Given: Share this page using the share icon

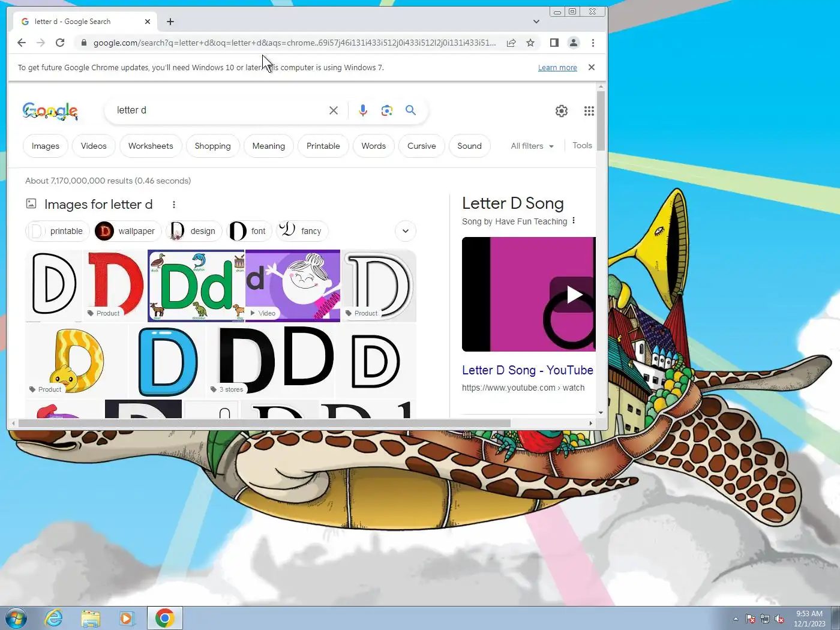Looking at the screenshot, I should [511, 43].
